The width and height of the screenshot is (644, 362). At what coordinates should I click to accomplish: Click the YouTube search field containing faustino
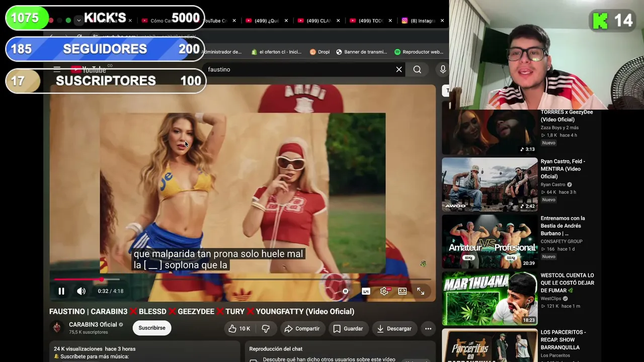tap(299, 69)
